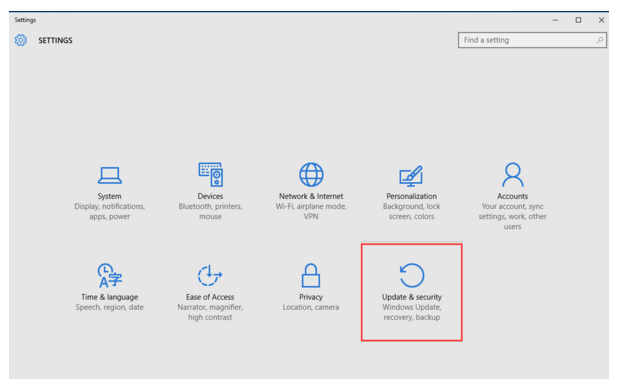Click the Time & language label

pos(110,297)
